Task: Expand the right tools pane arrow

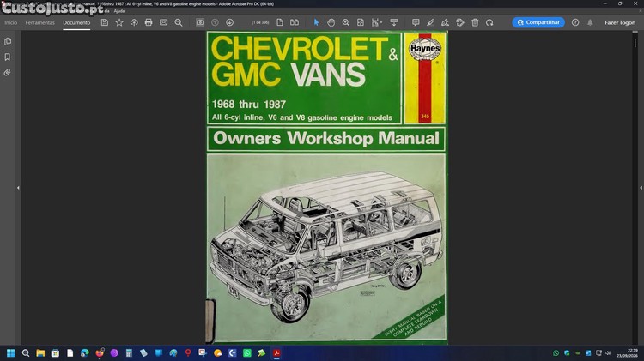Action: coord(641,188)
